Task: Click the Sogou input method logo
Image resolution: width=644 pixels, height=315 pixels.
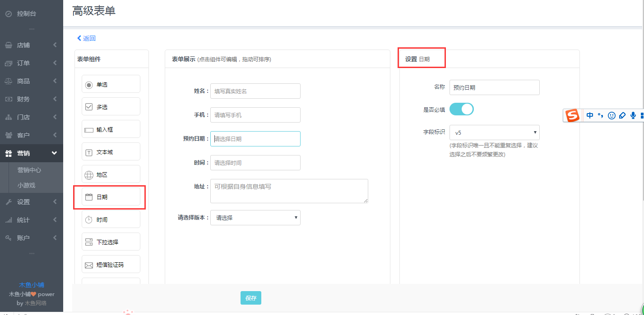Action: (573, 115)
